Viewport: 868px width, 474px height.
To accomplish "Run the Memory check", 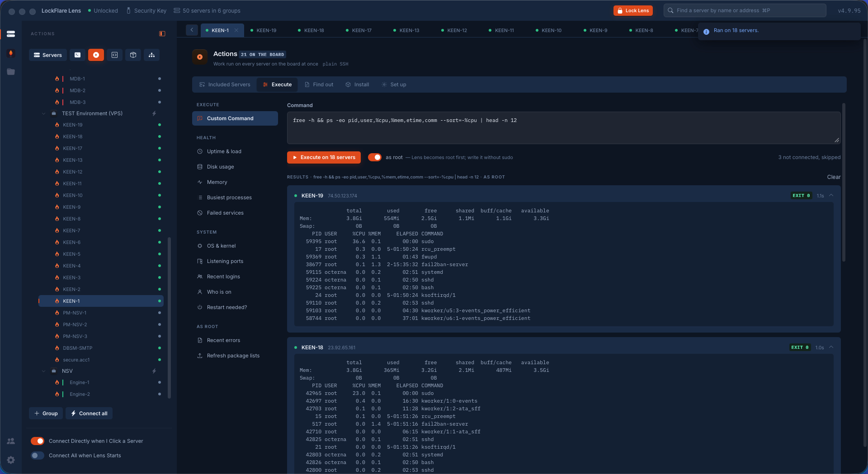I will pyautogui.click(x=235, y=182).
